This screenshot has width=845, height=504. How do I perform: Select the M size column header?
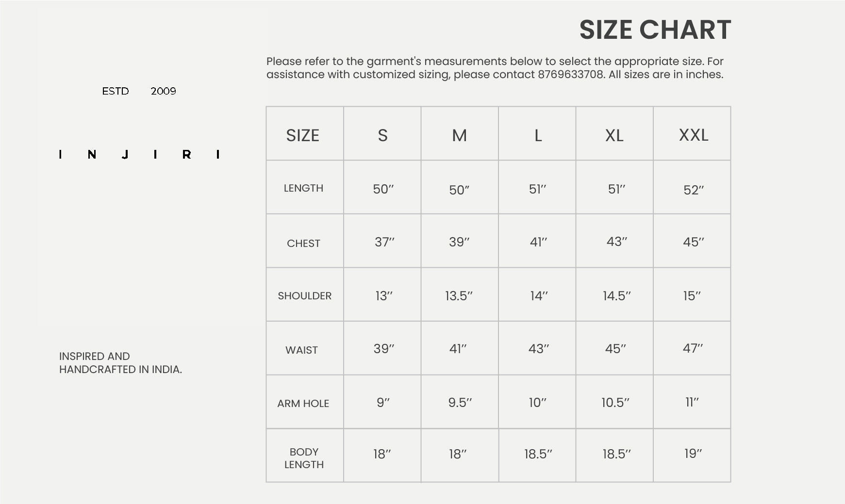click(x=459, y=135)
